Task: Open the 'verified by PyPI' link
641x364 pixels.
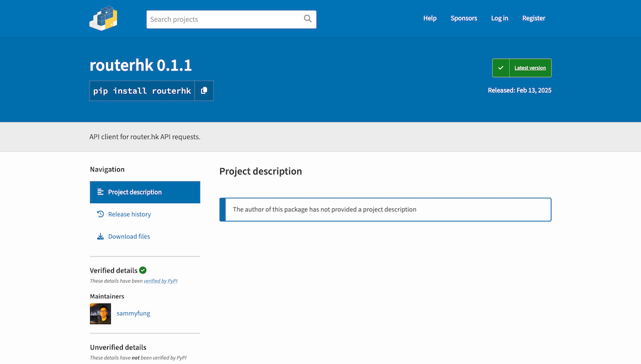Action: [161, 281]
